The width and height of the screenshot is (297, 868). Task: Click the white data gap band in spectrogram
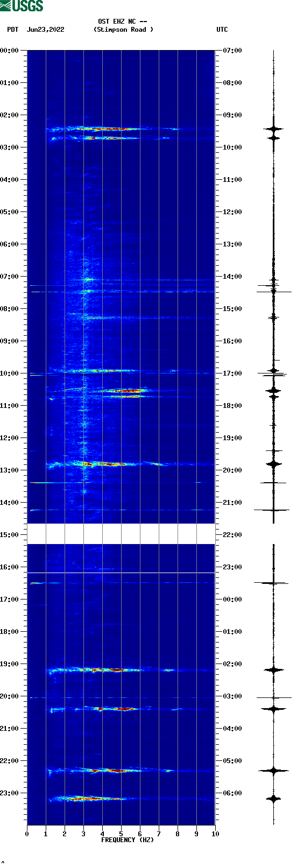click(121, 534)
